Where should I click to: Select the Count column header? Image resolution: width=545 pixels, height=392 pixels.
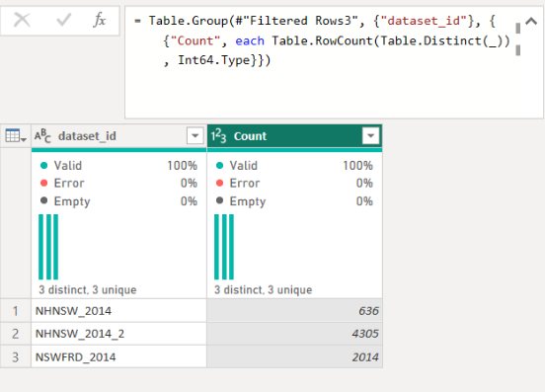pyautogui.click(x=295, y=136)
